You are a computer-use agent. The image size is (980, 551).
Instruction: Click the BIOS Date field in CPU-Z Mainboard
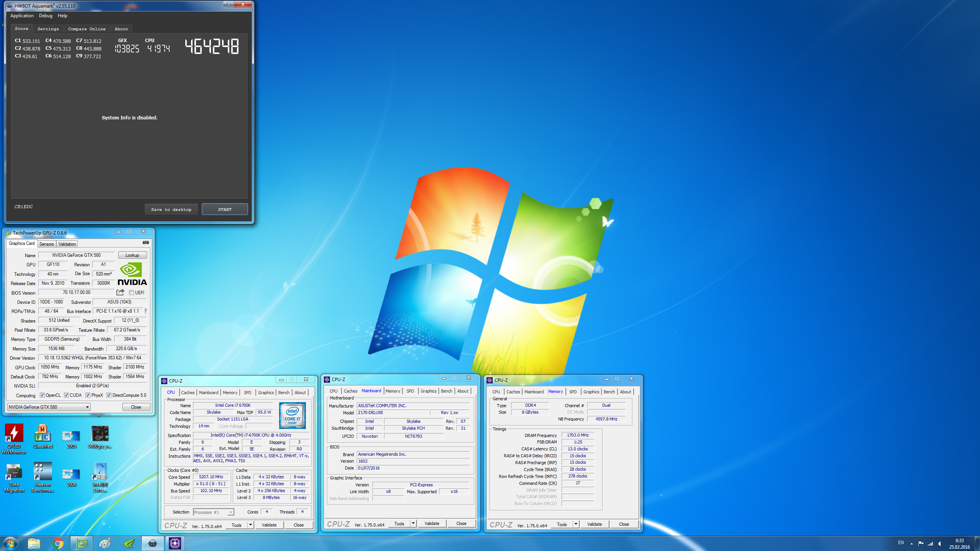click(413, 468)
